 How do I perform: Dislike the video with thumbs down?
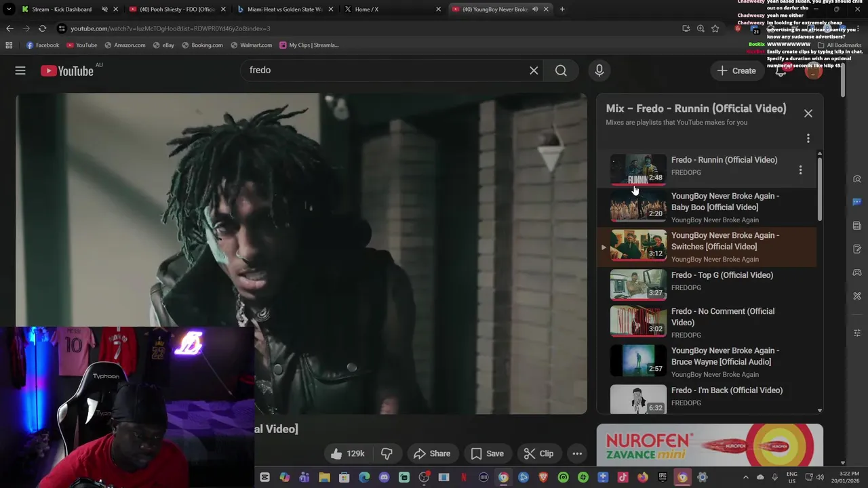(387, 453)
